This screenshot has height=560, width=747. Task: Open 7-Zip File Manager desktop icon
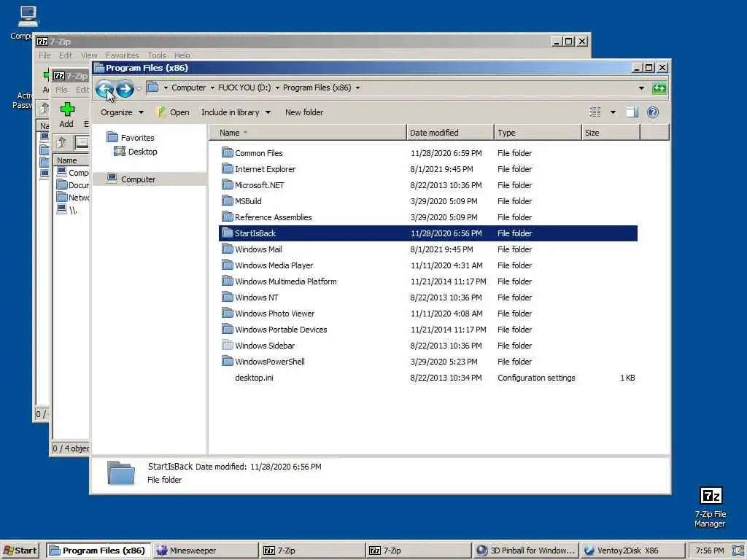tap(711, 507)
